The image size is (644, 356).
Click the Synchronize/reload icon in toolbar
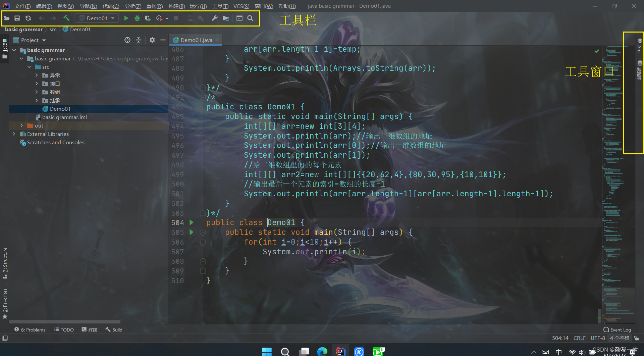(x=28, y=18)
